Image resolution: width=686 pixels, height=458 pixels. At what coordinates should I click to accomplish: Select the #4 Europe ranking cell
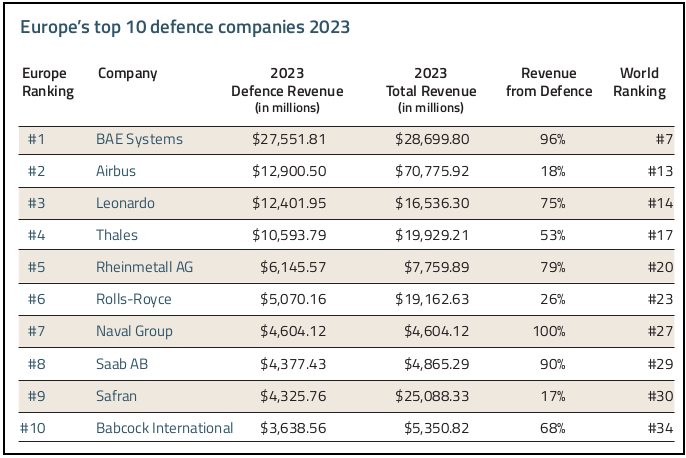click(36, 235)
